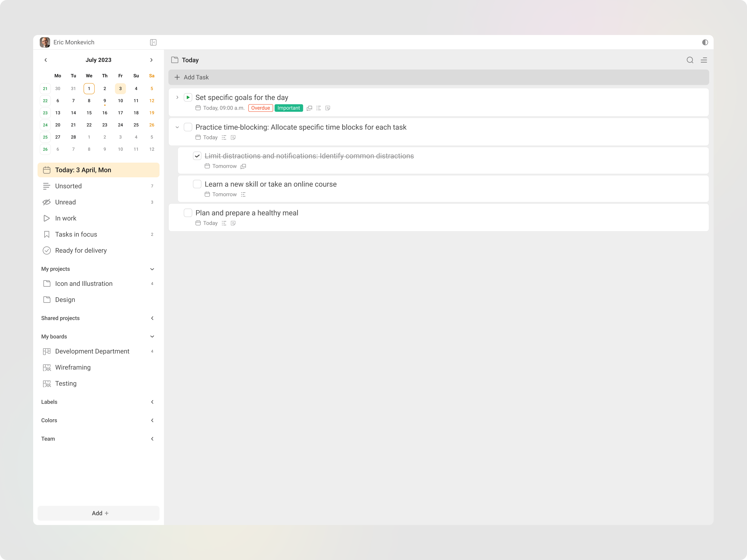
Task: Open the checklist icon on Learn a new skill
Action: [243, 194]
